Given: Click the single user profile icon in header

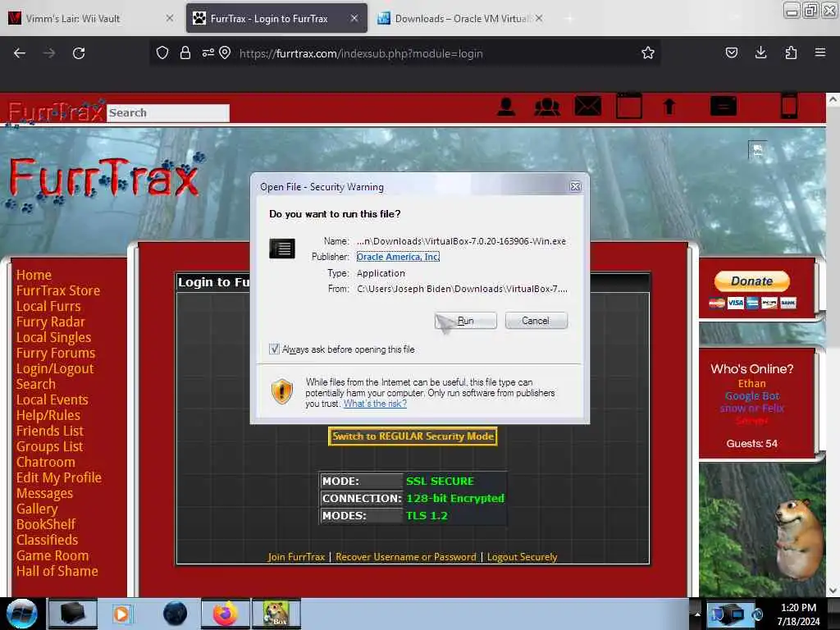Looking at the screenshot, I should (506, 107).
